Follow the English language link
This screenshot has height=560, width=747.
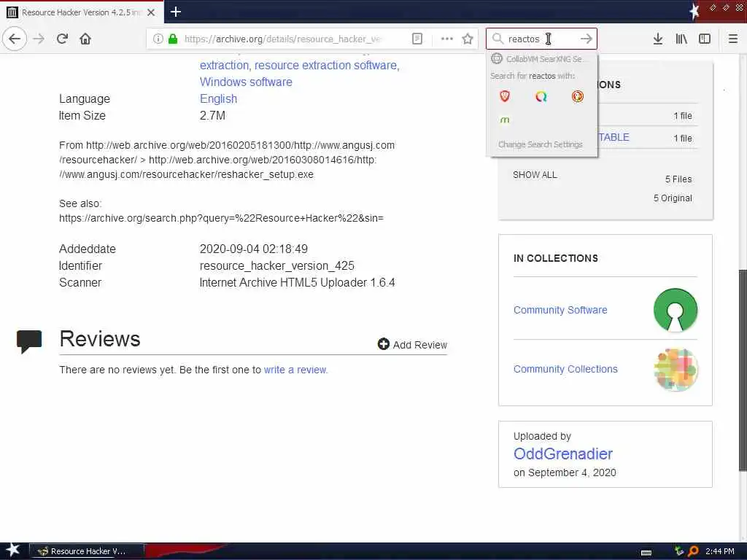218,98
